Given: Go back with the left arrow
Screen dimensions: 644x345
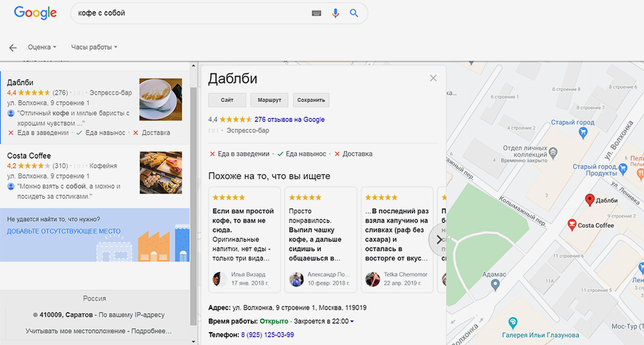Looking at the screenshot, I should 13,48.
